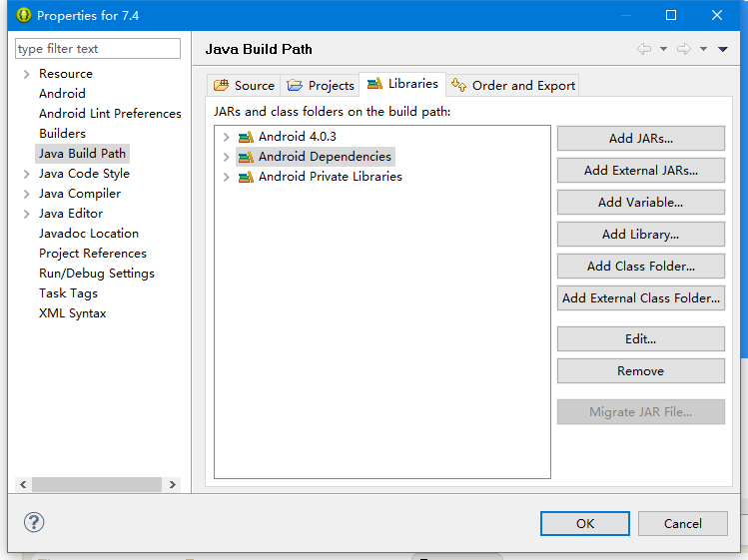Image resolution: width=748 pixels, height=560 pixels.
Task: Click Add External Class Folder... button
Action: 641,298
